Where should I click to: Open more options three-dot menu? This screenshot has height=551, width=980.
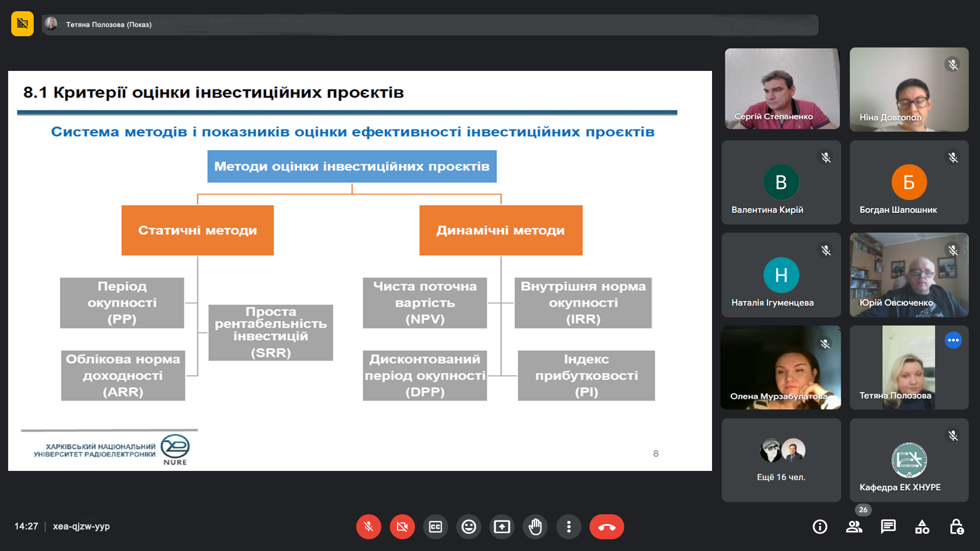tap(569, 527)
